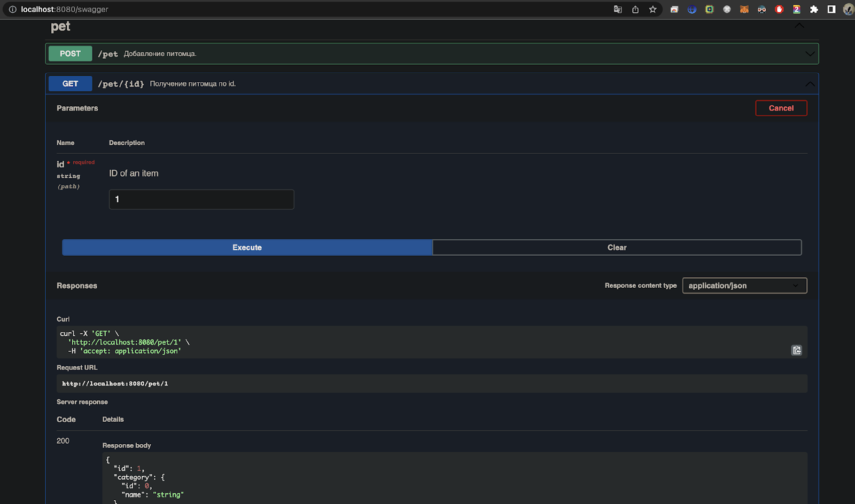Click the Execute button
This screenshot has width=855, height=504.
(x=247, y=247)
